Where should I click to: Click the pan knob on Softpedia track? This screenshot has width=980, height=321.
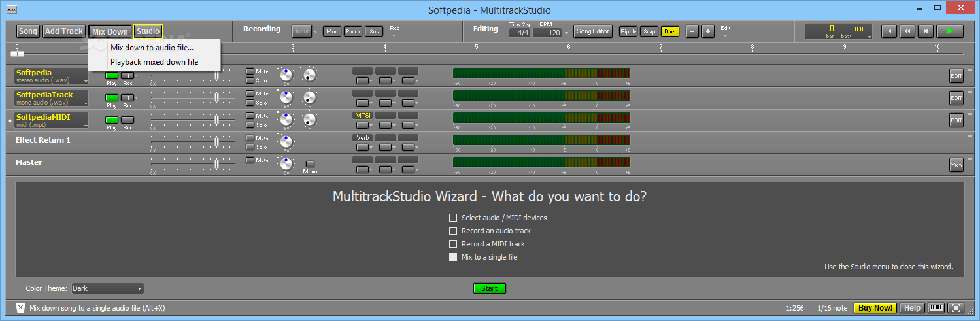click(286, 75)
